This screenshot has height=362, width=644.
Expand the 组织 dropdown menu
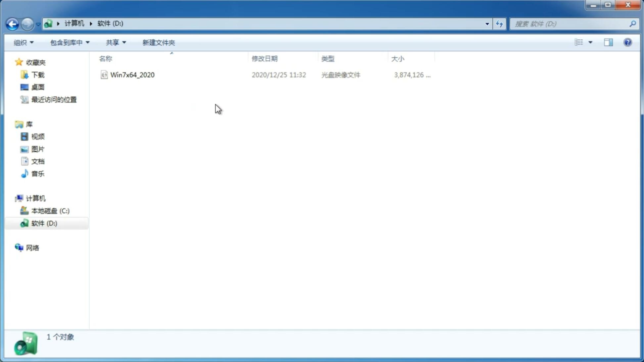point(23,42)
